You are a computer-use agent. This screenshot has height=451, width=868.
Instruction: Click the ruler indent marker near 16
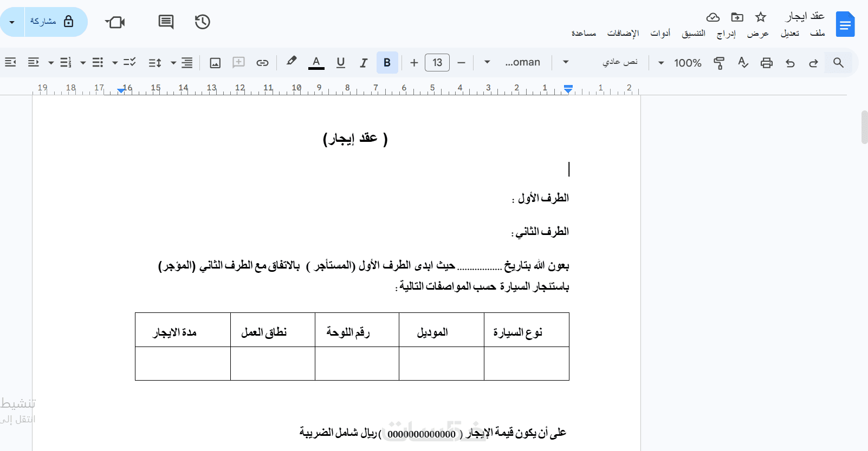pyautogui.click(x=121, y=91)
